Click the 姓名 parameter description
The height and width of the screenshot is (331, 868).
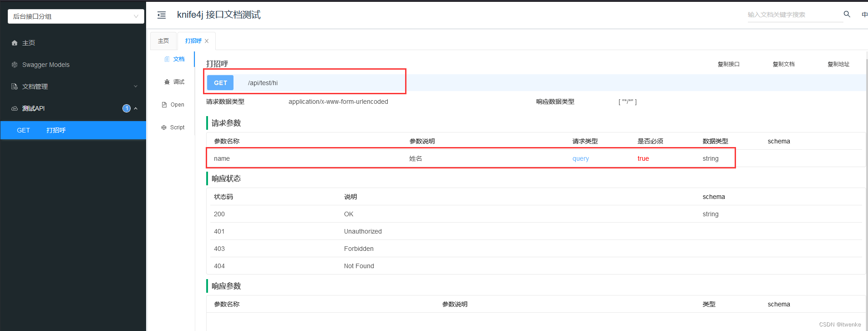416,158
